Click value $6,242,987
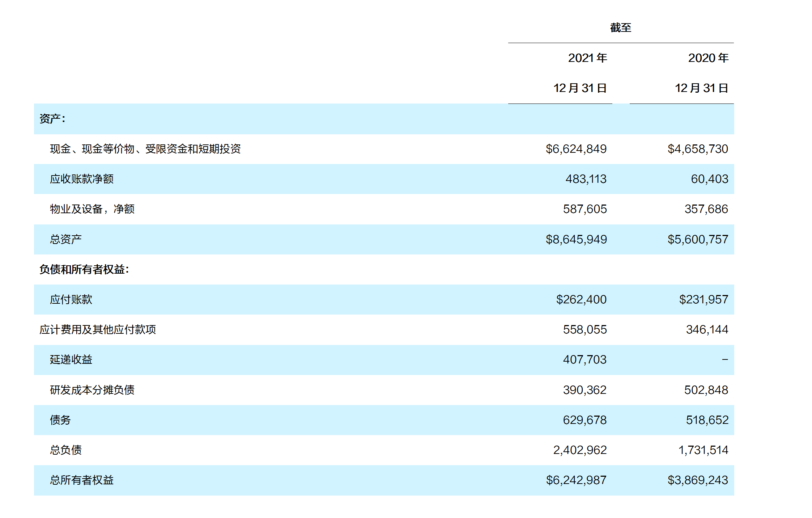Viewport: 812px width, 518px height. [x=576, y=480]
